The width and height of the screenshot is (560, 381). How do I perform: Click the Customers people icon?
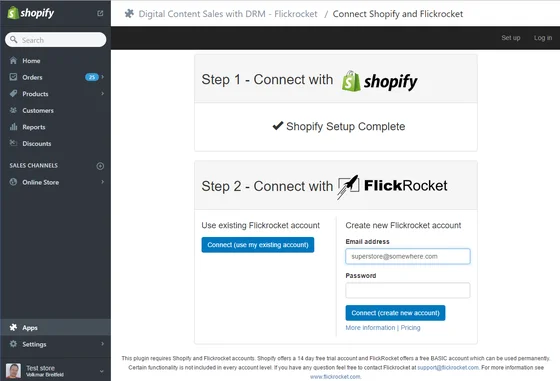(x=13, y=110)
